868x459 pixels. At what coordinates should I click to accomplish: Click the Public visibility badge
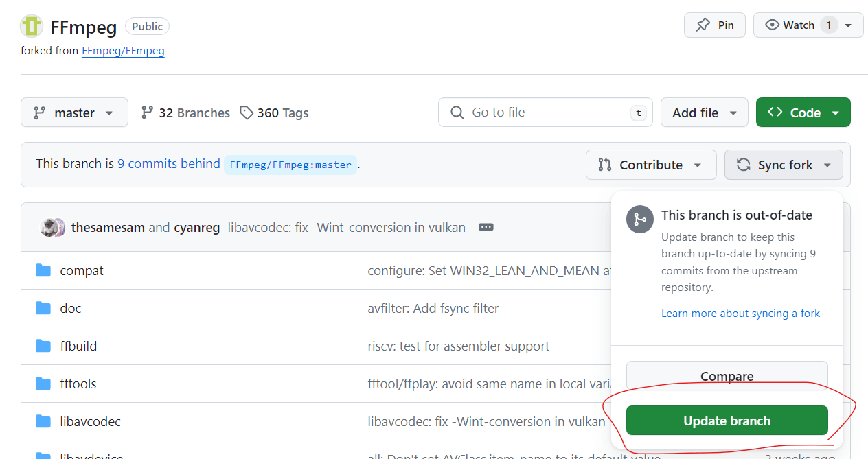(x=148, y=26)
